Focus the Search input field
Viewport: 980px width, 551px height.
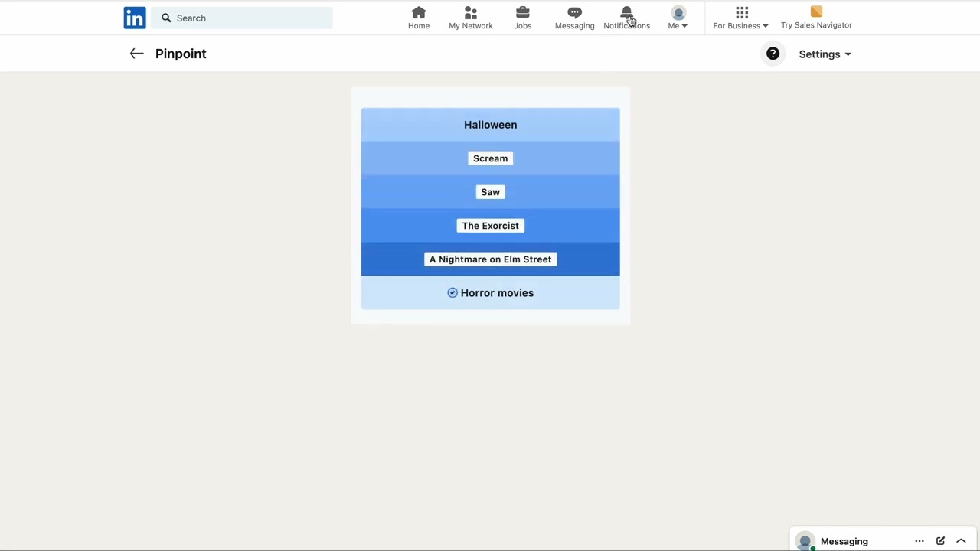tap(242, 18)
